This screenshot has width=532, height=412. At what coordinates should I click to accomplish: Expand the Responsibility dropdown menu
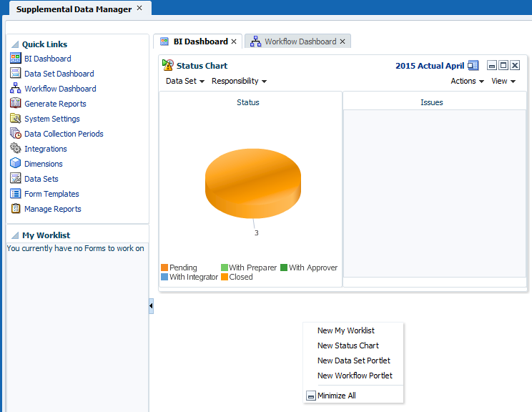pyautogui.click(x=239, y=81)
